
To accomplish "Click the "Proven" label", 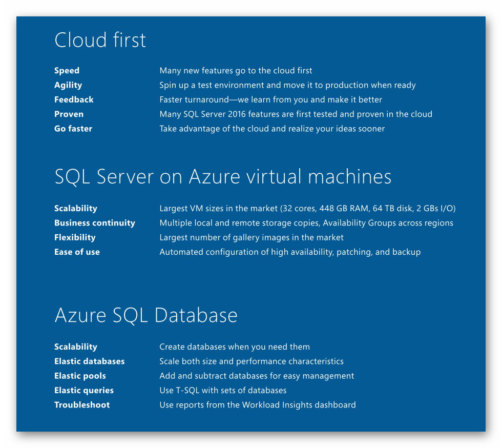I will [x=69, y=114].
